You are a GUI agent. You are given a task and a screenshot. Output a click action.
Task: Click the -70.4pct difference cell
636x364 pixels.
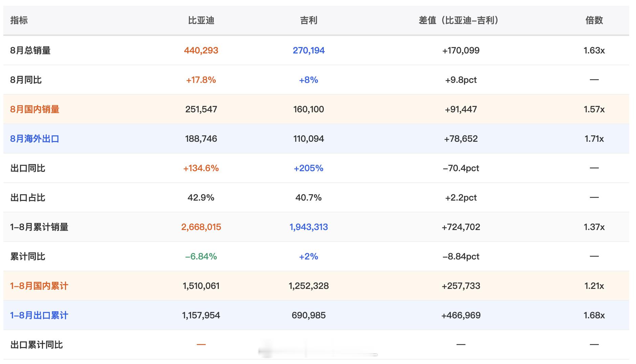tap(461, 168)
